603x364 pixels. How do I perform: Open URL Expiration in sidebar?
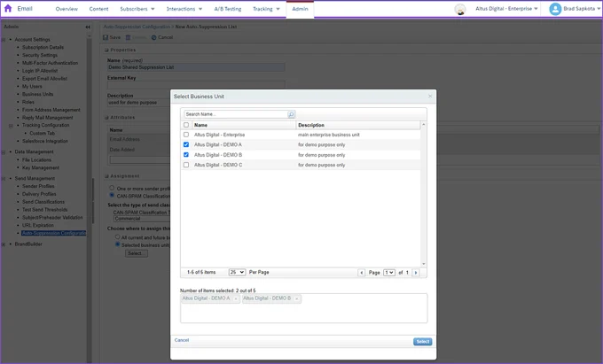[37, 225]
